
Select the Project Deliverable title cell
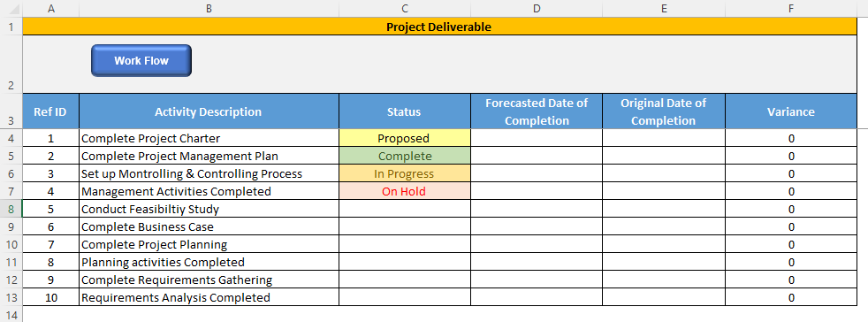(439, 27)
